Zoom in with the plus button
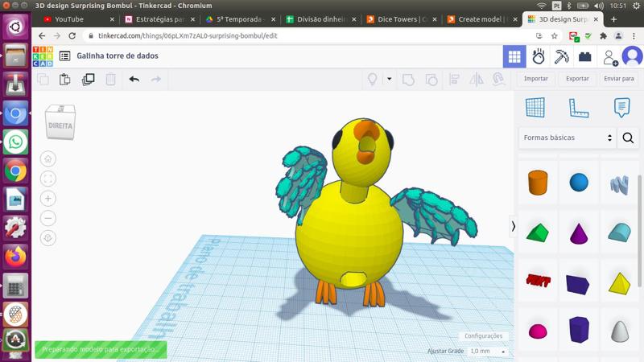 (48, 198)
